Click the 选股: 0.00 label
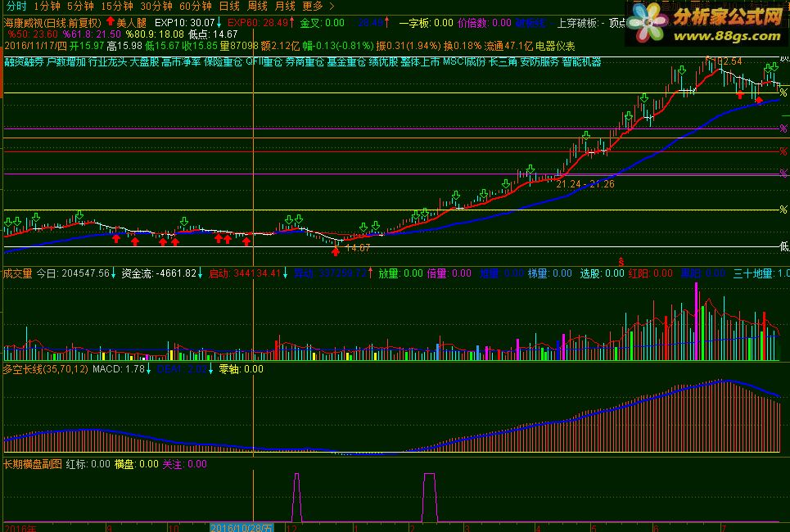790x532 pixels. (602, 273)
